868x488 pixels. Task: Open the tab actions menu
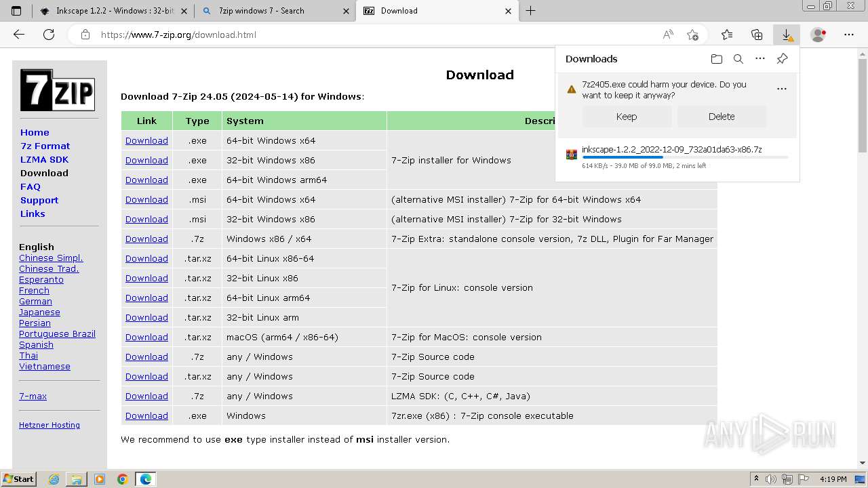click(x=16, y=11)
